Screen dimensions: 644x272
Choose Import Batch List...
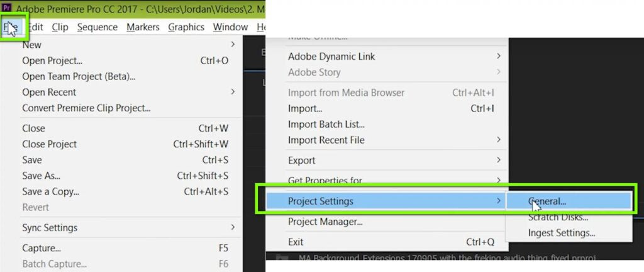tap(387, 125)
